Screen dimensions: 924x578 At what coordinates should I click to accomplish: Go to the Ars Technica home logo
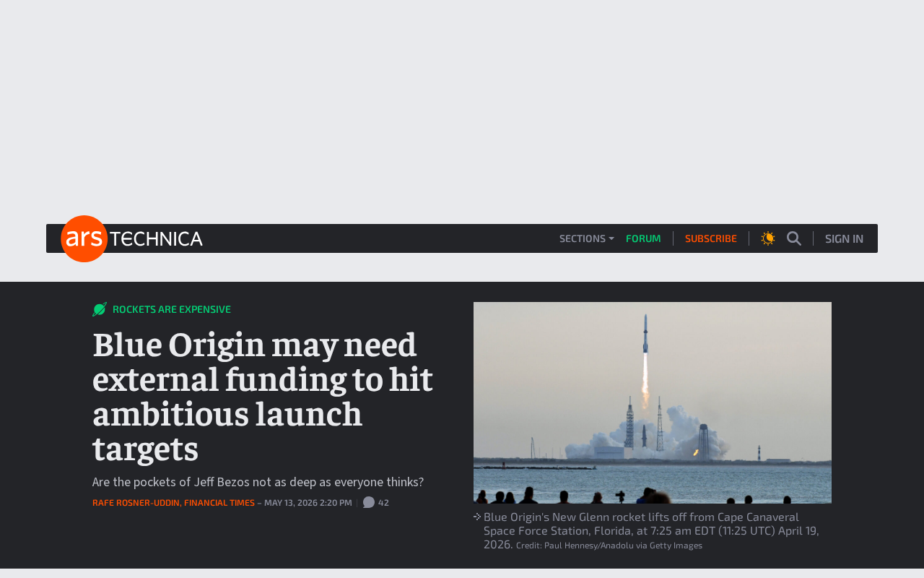[131, 238]
